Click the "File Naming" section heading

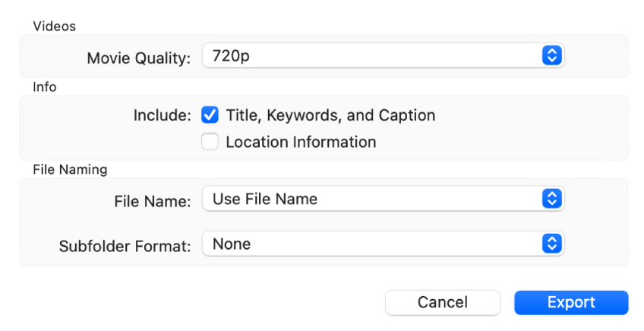click(69, 169)
